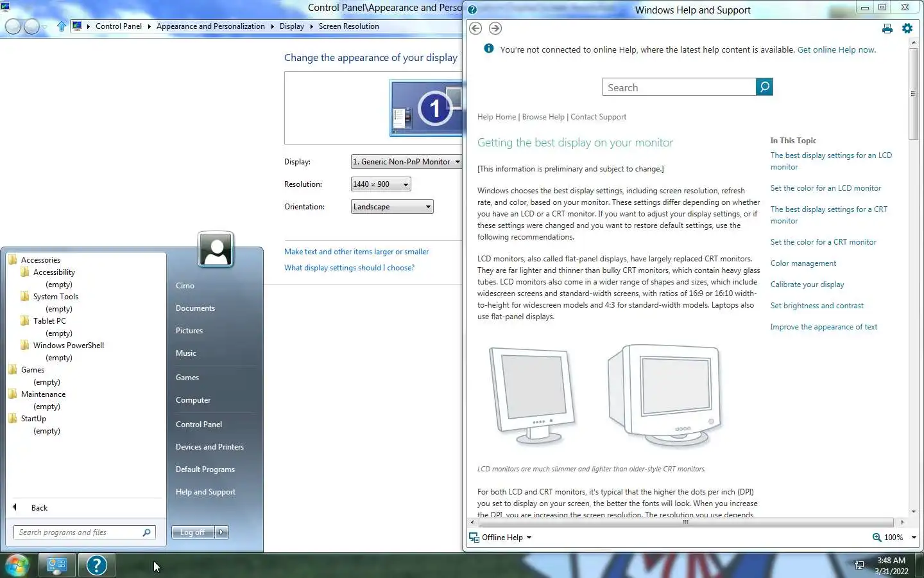Print the help topic
The width and height of the screenshot is (924, 578).
tap(887, 28)
